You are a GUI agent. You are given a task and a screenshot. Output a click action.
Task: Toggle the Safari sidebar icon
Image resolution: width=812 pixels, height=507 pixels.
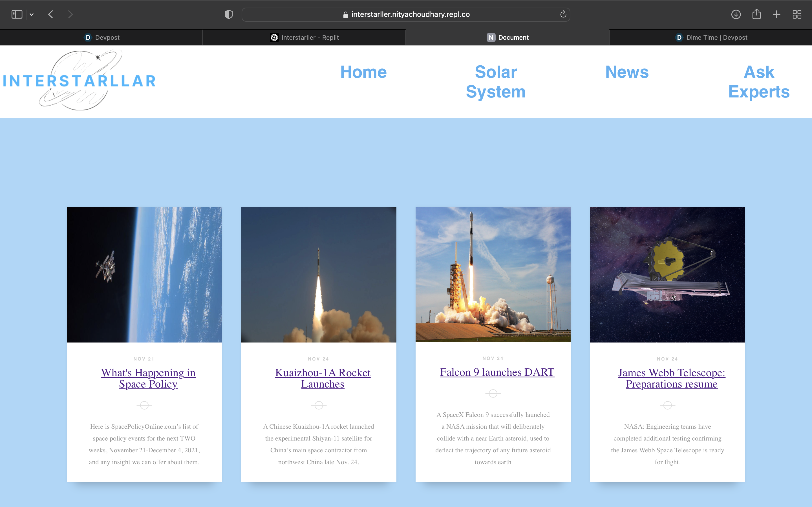17,14
